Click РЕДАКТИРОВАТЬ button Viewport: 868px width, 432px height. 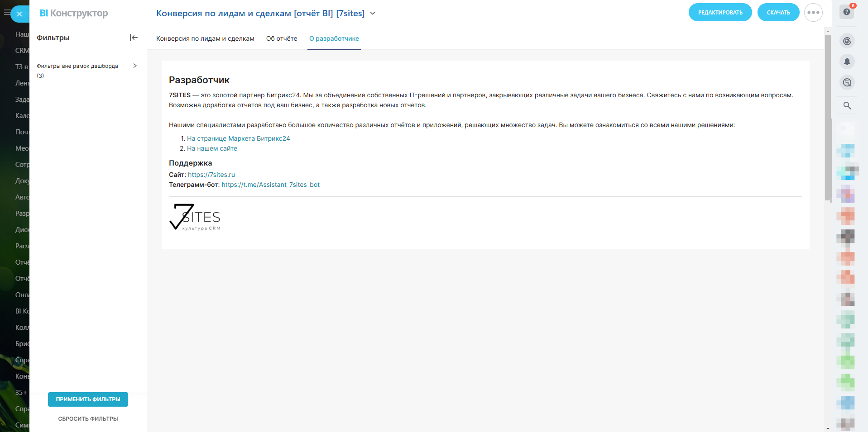click(x=720, y=13)
